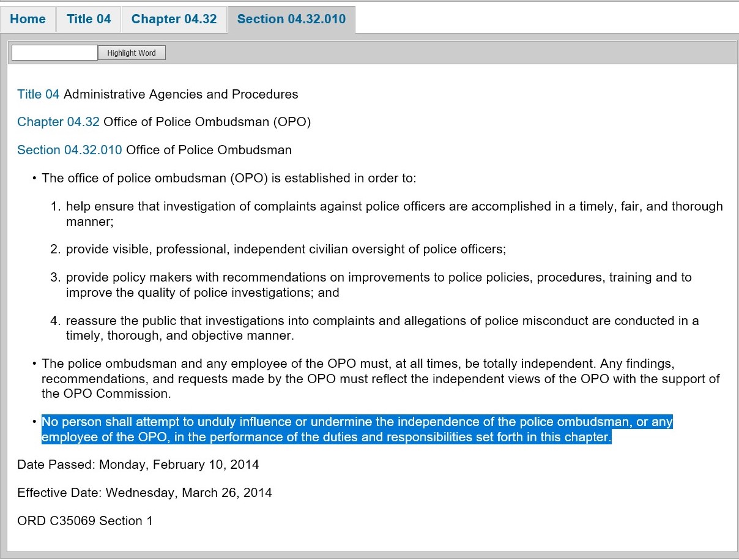Click the 'Effective Date' text line
Viewport: 739px width, 560px height.
pos(145,493)
